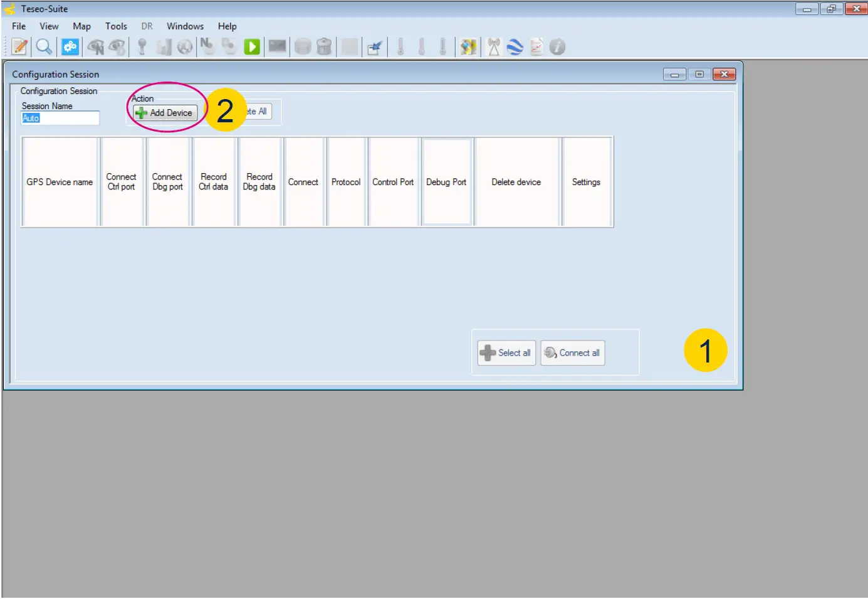The height and width of the screenshot is (599, 868).
Task: Open the colorful map toolbar icon
Action: coord(468,46)
